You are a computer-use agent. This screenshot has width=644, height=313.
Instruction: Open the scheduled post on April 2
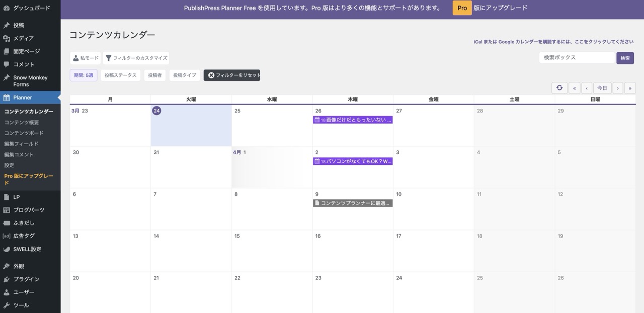point(352,161)
